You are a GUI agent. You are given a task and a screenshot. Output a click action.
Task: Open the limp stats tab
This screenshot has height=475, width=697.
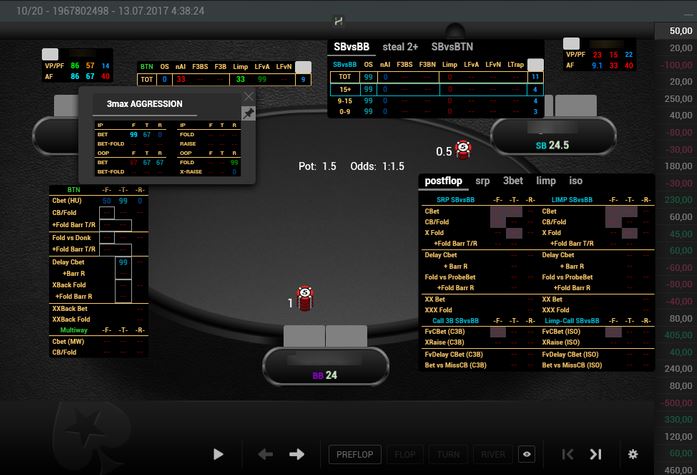click(x=545, y=181)
